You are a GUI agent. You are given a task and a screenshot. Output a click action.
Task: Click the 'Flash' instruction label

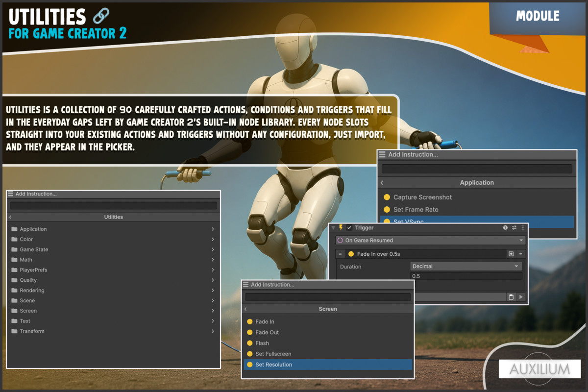(x=262, y=343)
